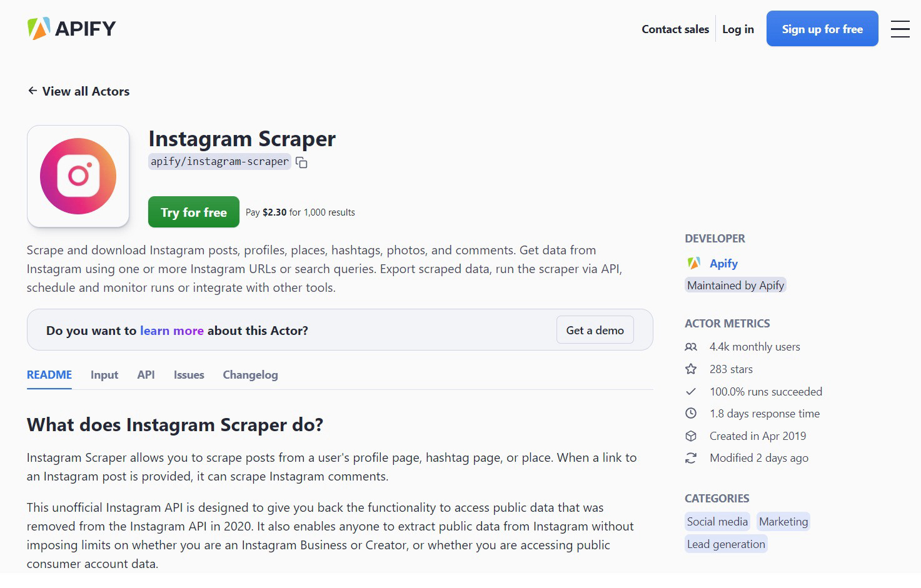Click the Get a demo button

595,330
